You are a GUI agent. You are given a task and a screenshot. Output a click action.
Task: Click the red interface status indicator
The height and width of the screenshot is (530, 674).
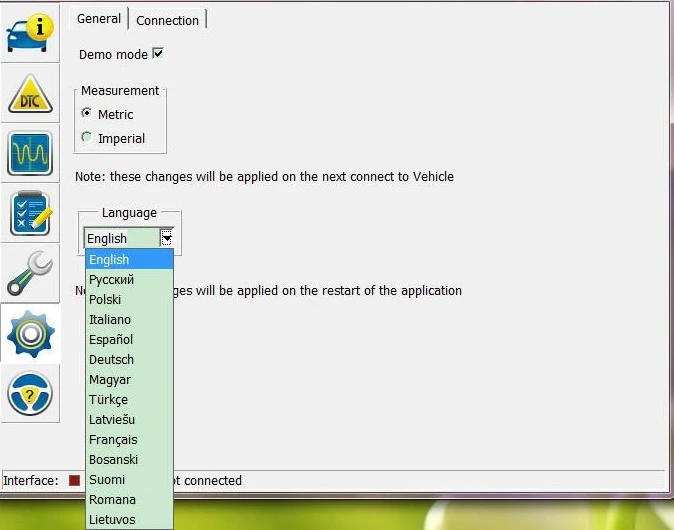click(74, 480)
